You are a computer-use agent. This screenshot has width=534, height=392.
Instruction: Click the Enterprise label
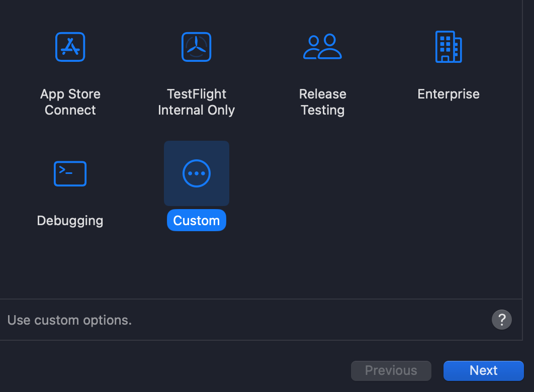tap(449, 94)
